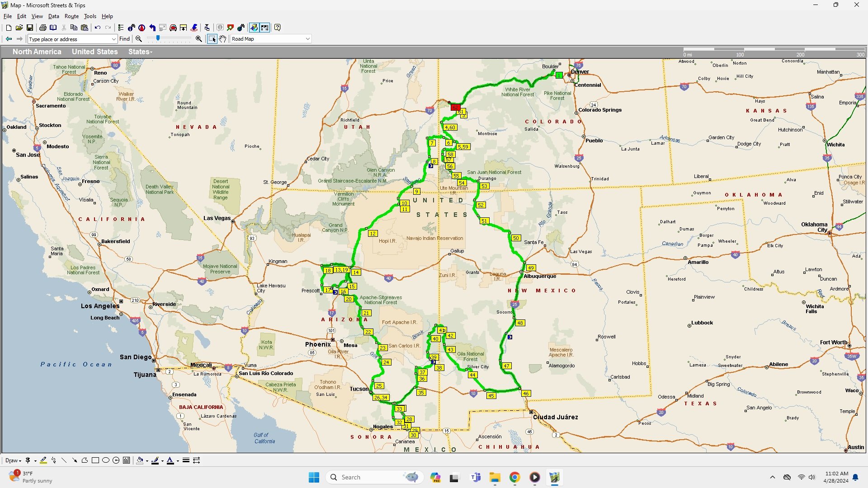The width and height of the screenshot is (868, 488).
Task: Open the Edit menu
Action: (x=21, y=16)
